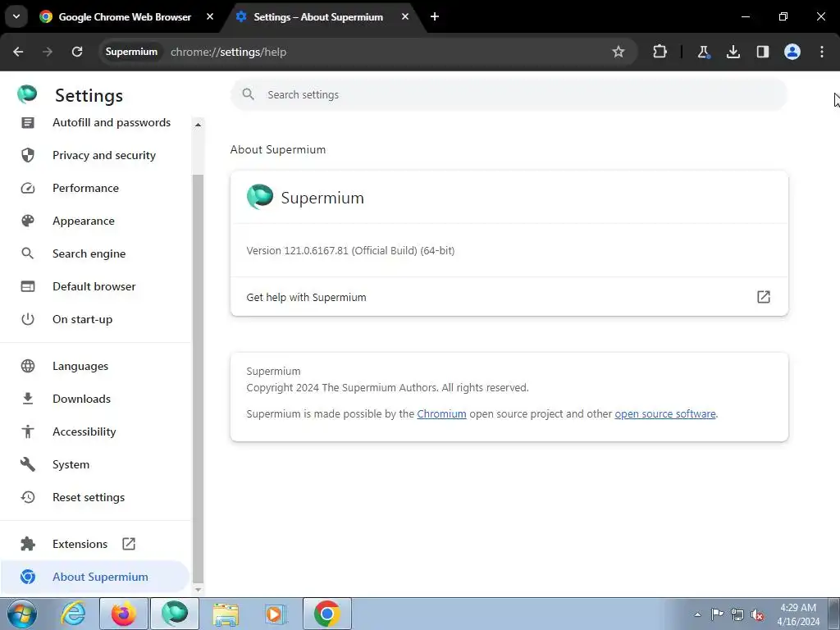840x630 pixels.
Task: Open a new tab with plus button
Action: (435, 16)
